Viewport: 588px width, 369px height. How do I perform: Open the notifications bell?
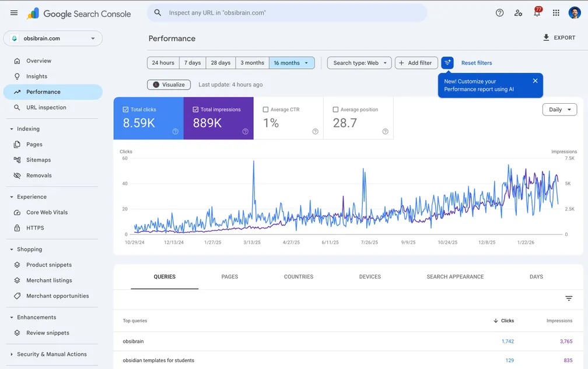point(537,13)
